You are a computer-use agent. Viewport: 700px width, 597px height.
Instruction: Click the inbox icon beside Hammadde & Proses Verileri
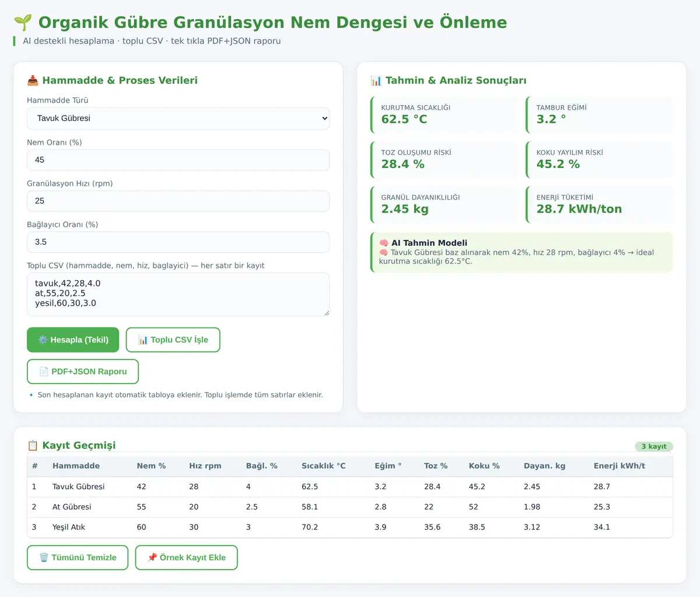pyautogui.click(x=33, y=81)
